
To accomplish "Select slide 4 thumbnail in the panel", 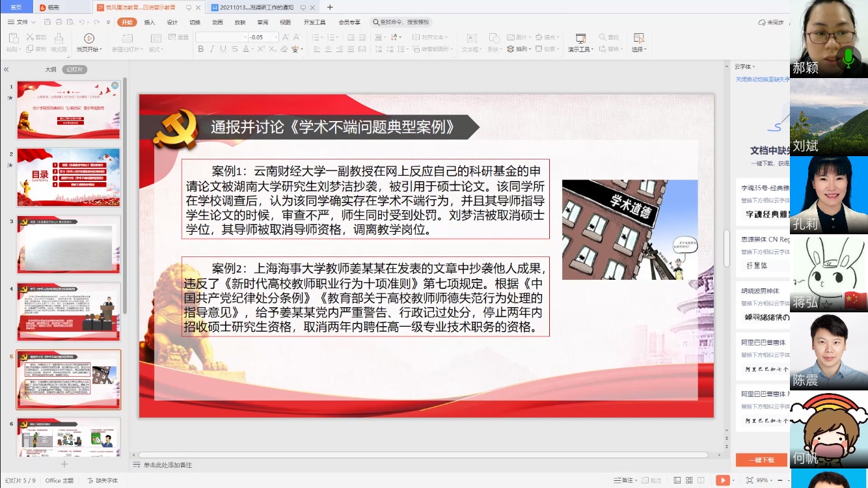I will point(68,312).
